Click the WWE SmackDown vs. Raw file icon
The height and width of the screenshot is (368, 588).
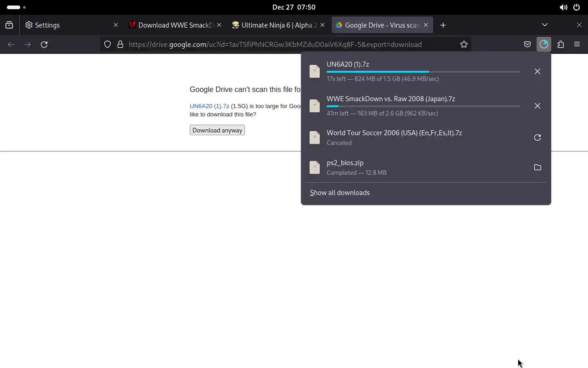pyautogui.click(x=315, y=106)
